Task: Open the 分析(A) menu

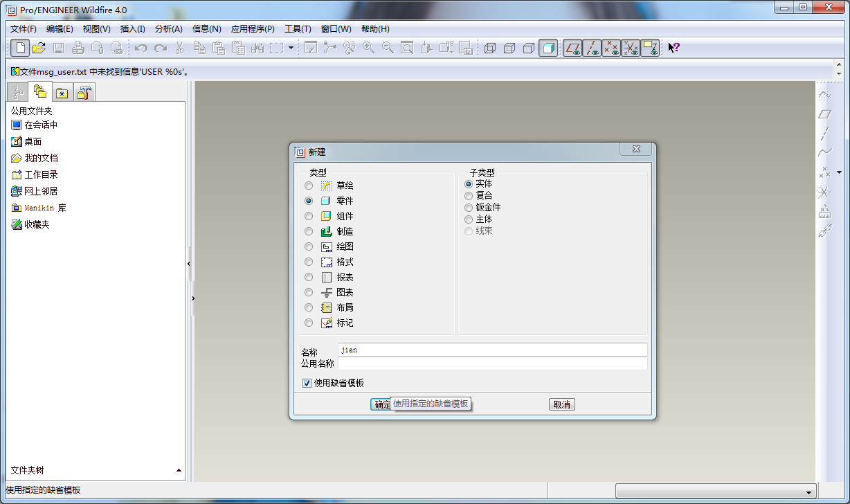Action: coord(169,29)
